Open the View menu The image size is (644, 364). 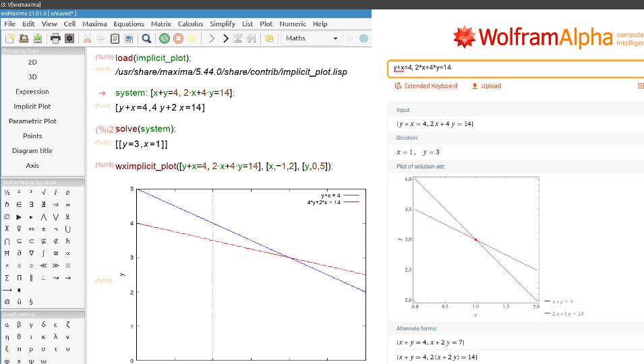tap(49, 24)
